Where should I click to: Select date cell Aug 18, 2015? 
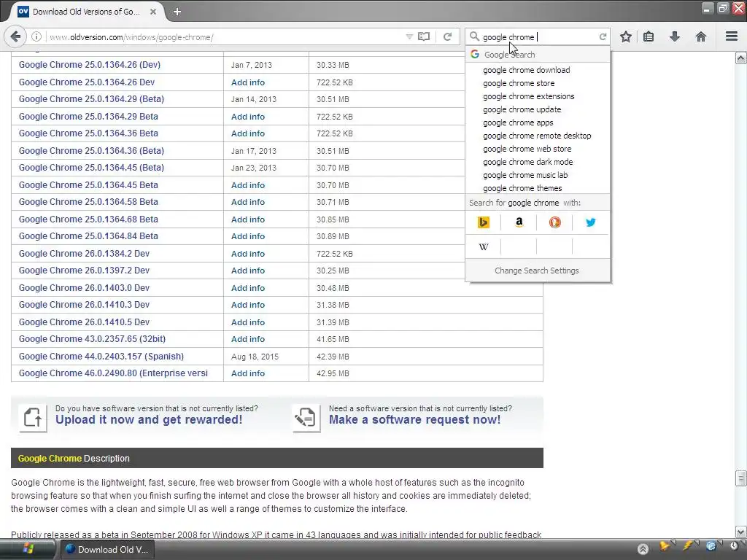tap(255, 357)
